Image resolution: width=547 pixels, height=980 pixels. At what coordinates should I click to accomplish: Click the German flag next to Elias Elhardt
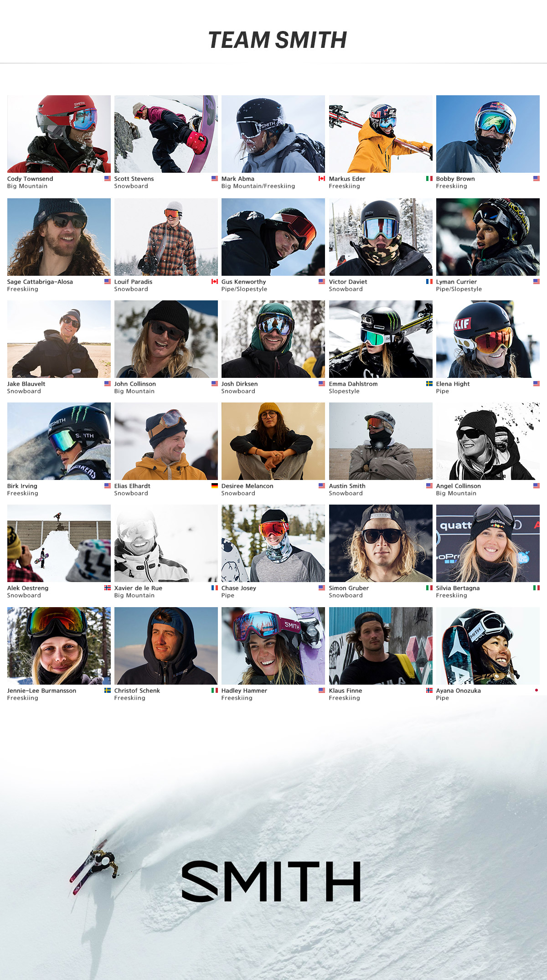click(215, 486)
